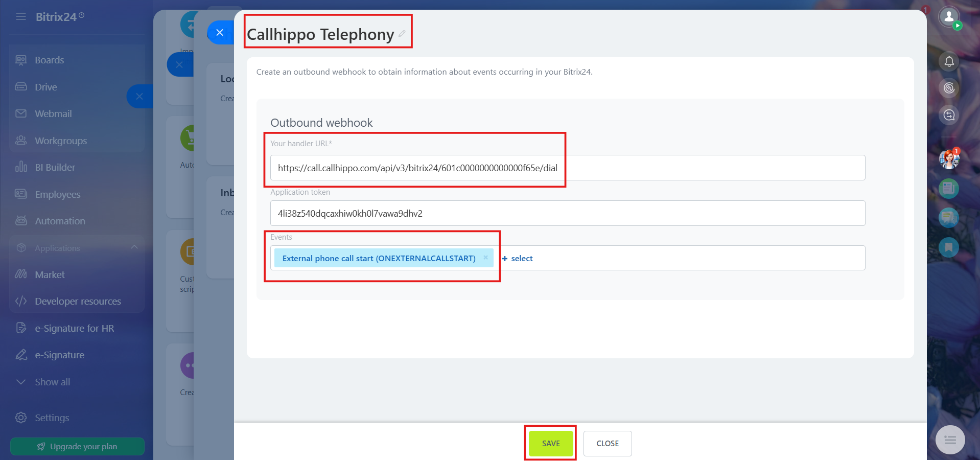The width and height of the screenshot is (980, 461).
Task: Click the Workgroups people icon
Action: [21, 140]
